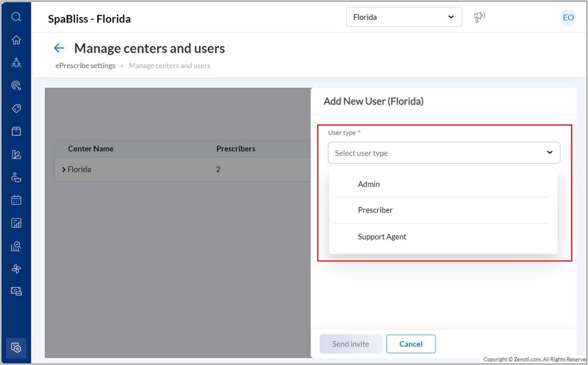The width and height of the screenshot is (588, 365).
Task: Click the Center Name column header
Action: point(91,149)
